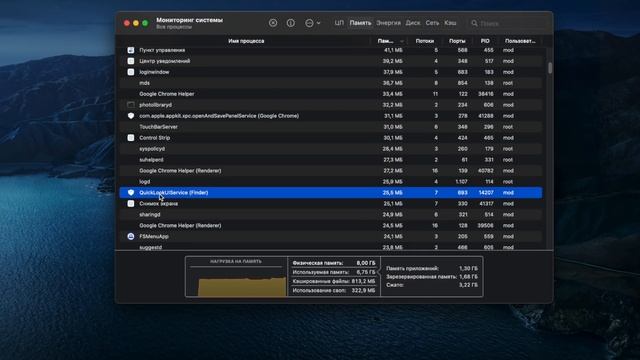Select the logd process
The image size is (640, 360).
331,182
